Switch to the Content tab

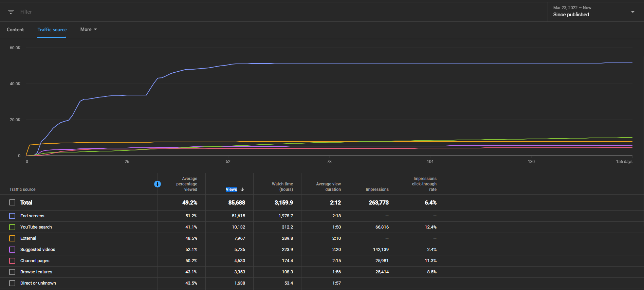point(15,30)
